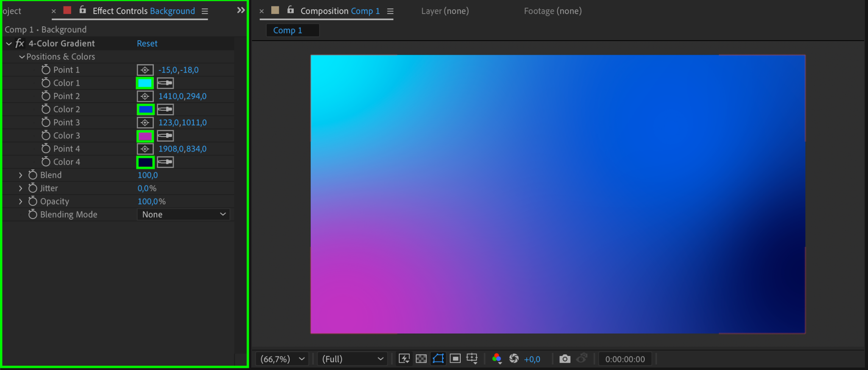Viewport: 868px width, 370px height.
Task: Open the Color 3 magenta swatch
Action: coord(145,136)
